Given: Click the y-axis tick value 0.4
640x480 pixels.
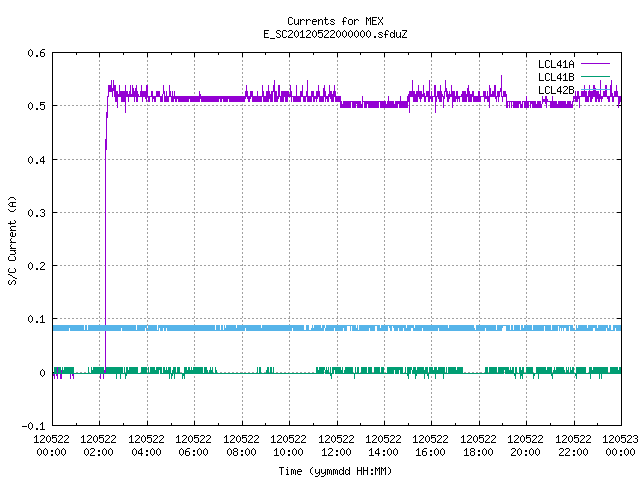Looking at the screenshot, I should tap(36, 160).
